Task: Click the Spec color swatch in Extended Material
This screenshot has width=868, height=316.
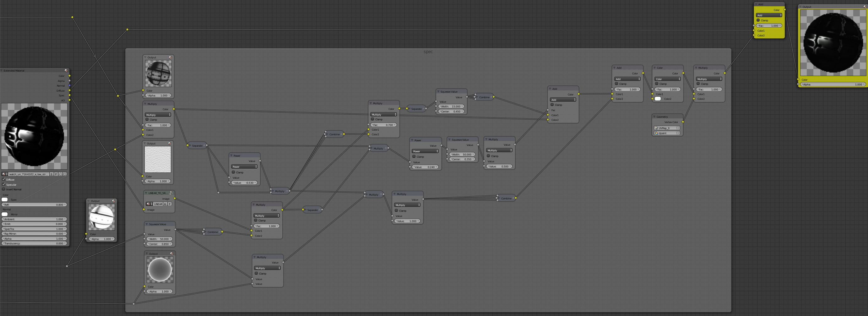Action: [x=5, y=200]
